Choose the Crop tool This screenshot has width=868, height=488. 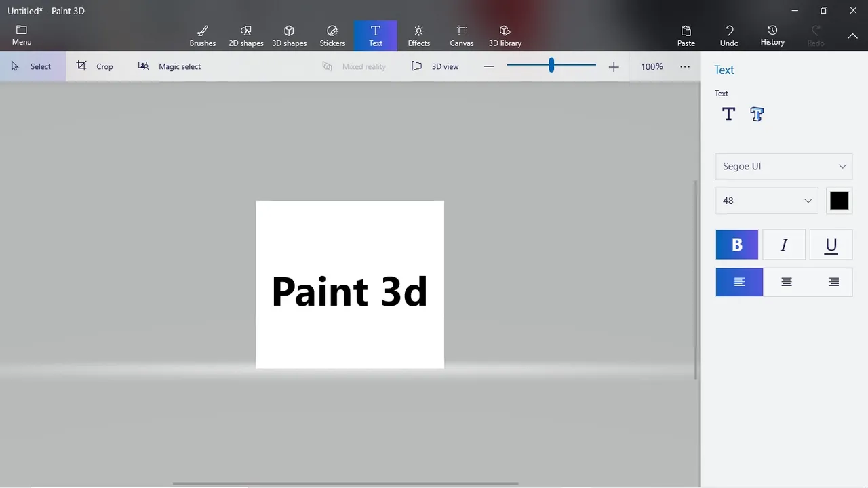pyautogui.click(x=95, y=66)
